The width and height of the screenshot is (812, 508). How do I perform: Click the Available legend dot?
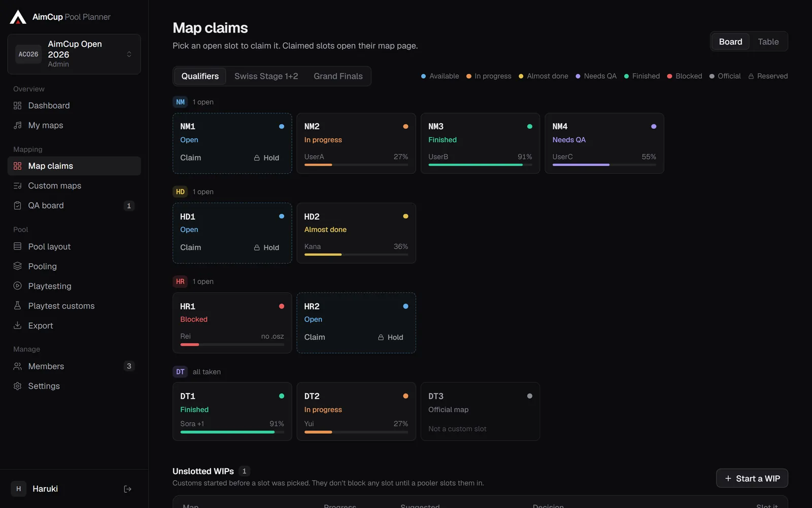[x=423, y=76]
